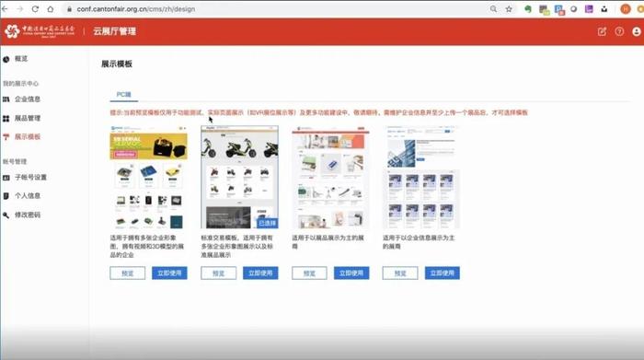This screenshot has height=360, width=644.
Task: Open the 概览 overview sidebar item
Action: tap(21, 59)
